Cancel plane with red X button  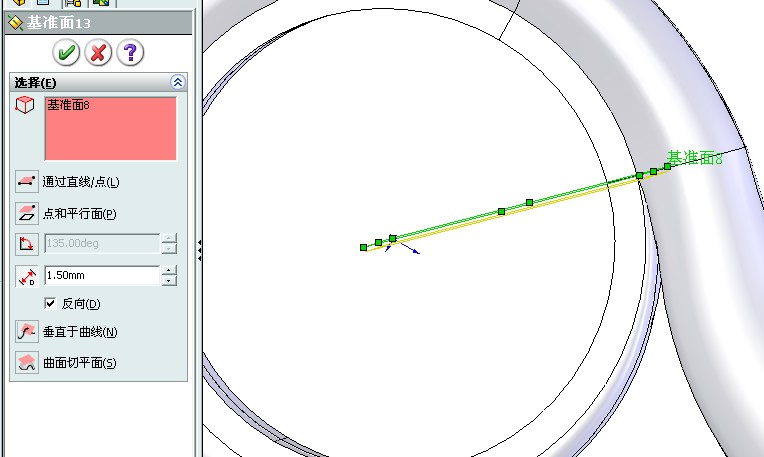pos(98,52)
